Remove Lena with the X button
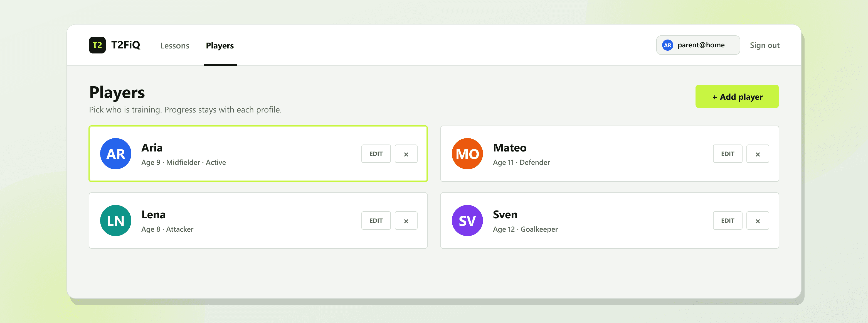Image resolution: width=868 pixels, height=323 pixels. point(406,221)
